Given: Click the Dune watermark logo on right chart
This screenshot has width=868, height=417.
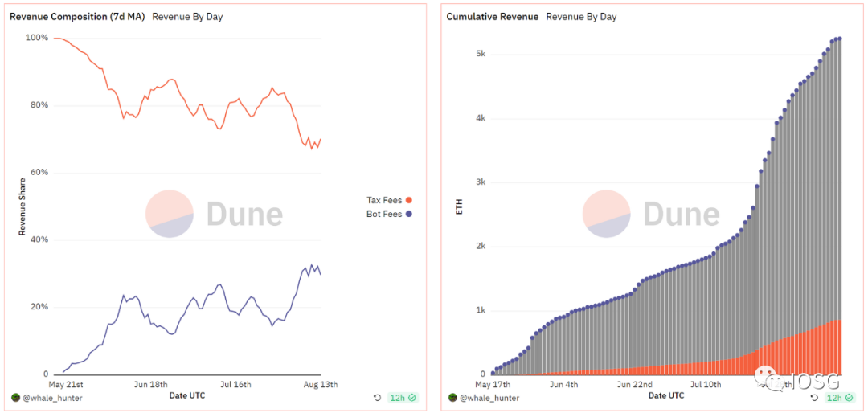Looking at the screenshot, I should coord(651,214).
